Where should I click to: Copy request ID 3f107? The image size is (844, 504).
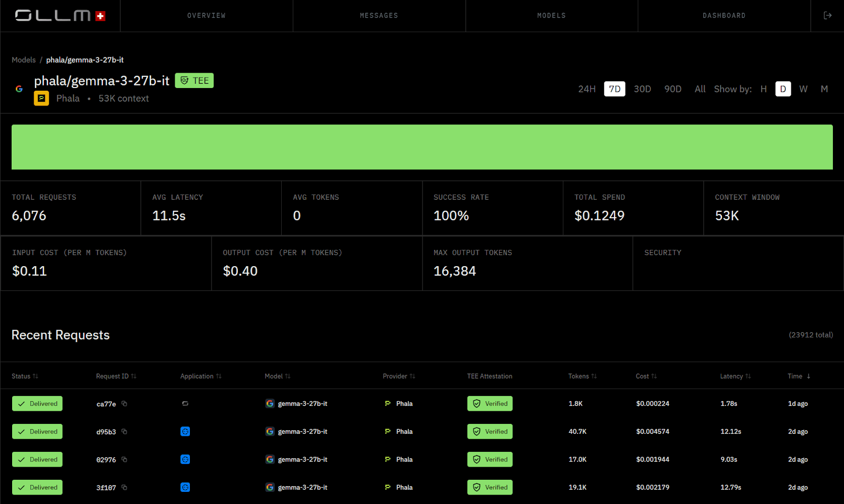[124, 488]
